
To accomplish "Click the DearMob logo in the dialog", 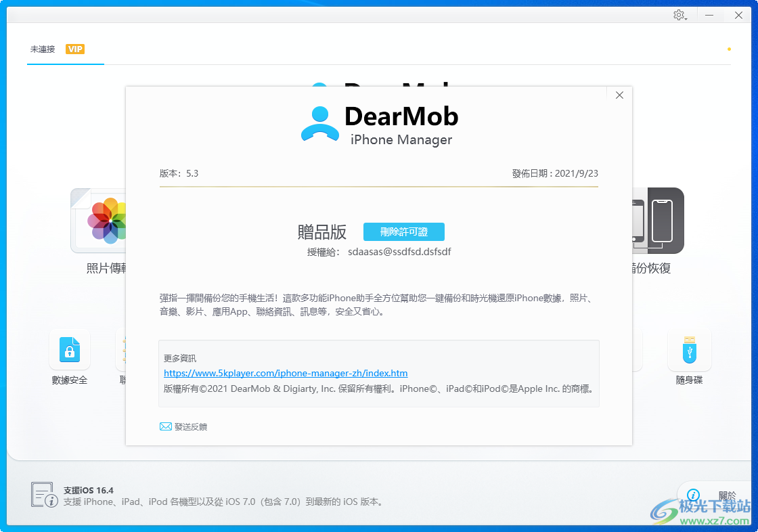I will click(380, 126).
